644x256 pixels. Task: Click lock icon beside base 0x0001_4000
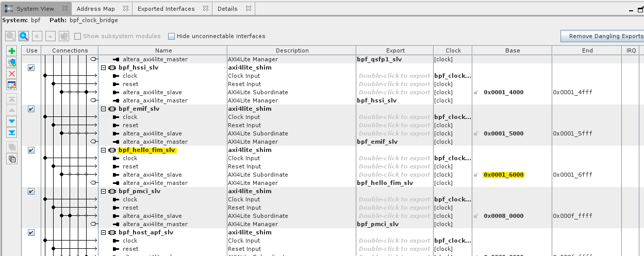tap(476, 93)
